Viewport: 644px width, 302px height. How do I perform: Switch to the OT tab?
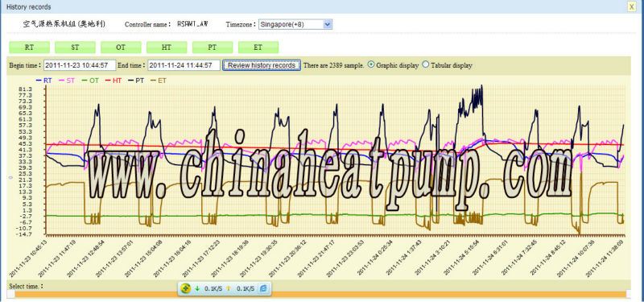click(x=121, y=48)
